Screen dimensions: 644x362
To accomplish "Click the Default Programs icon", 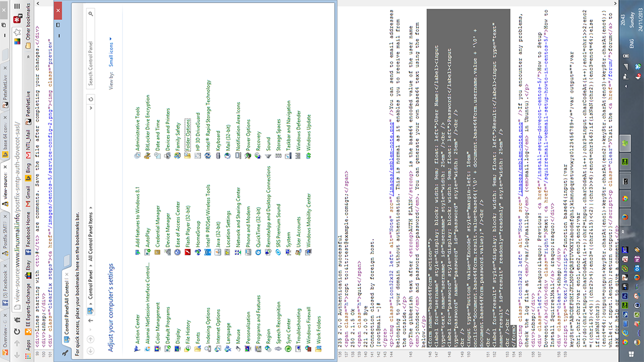I will 167,349.
